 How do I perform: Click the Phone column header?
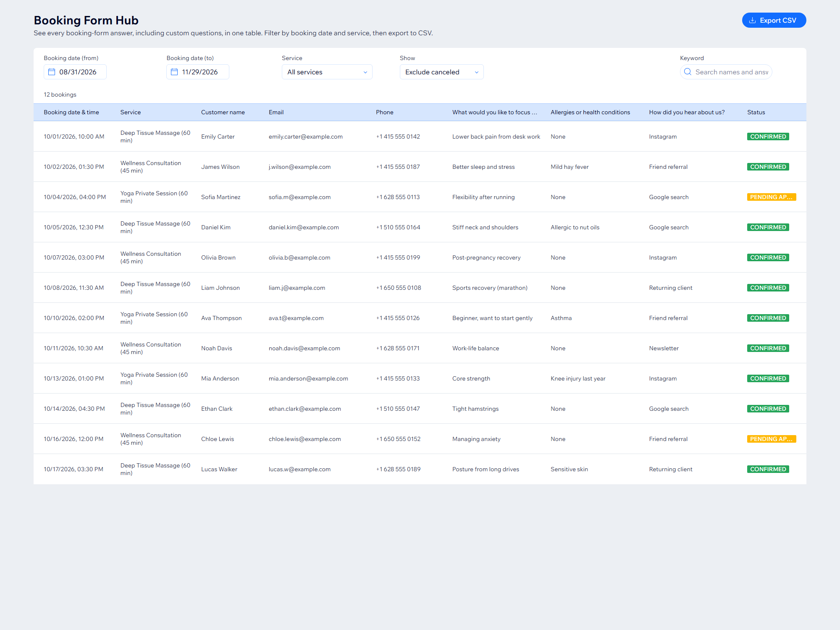pyautogui.click(x=385, y=112)
